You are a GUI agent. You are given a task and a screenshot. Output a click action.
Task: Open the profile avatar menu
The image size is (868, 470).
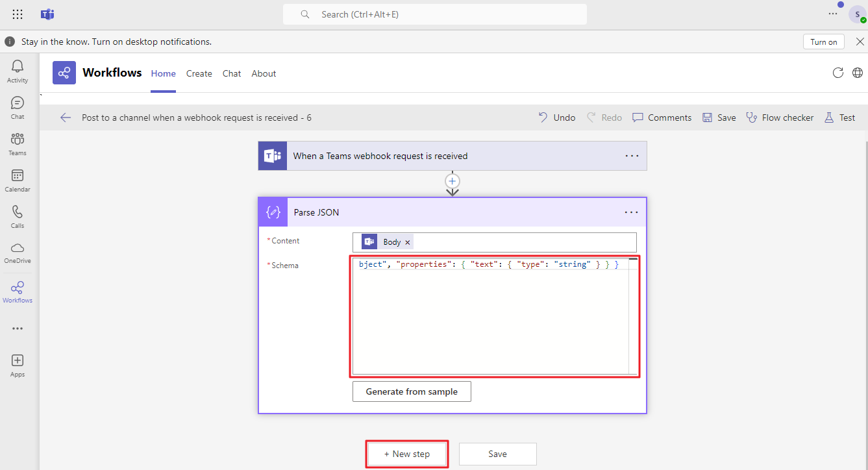tap(857, 14)
